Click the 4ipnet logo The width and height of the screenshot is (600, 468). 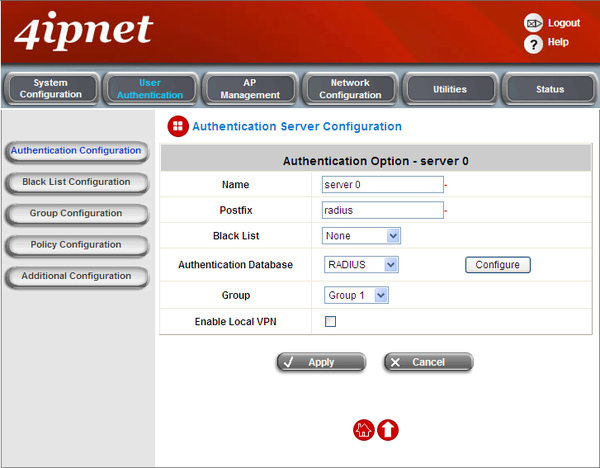[84, 31]
